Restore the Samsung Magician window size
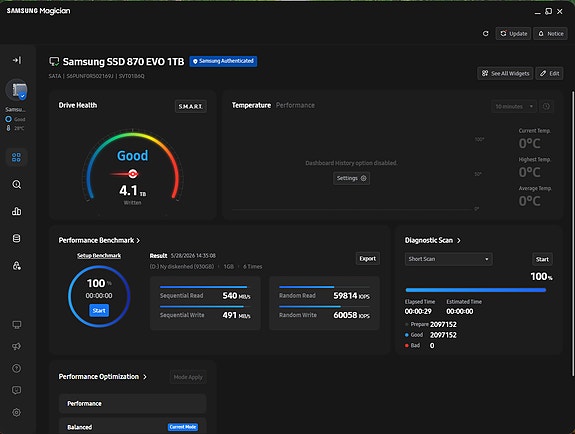 tap(549, 12)
